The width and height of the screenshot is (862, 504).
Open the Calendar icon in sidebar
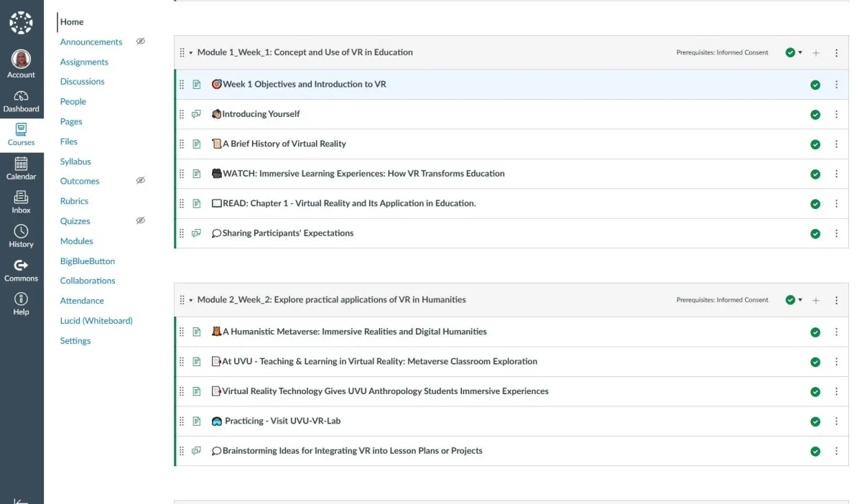[x=21, y=164]
